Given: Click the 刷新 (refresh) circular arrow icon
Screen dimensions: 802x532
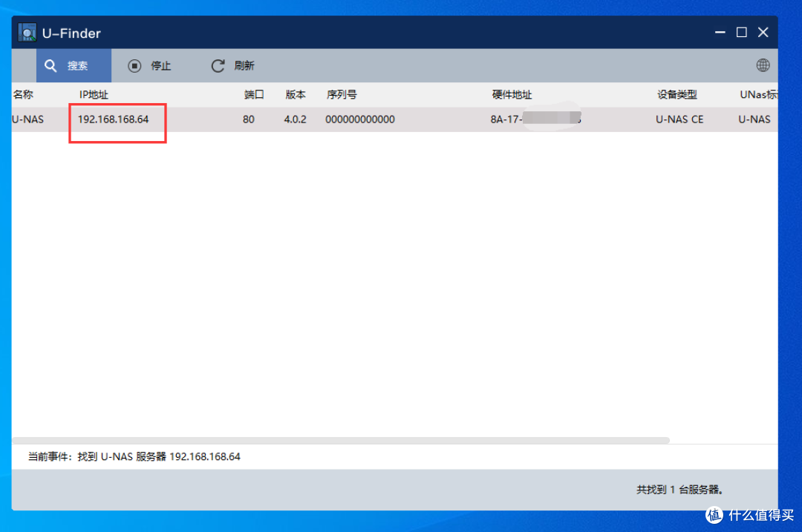Looking at the screenshot, I should 218,65.
